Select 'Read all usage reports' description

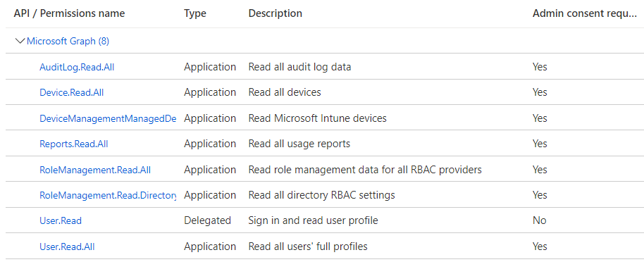pyautogui.click(x=299, y=144)
